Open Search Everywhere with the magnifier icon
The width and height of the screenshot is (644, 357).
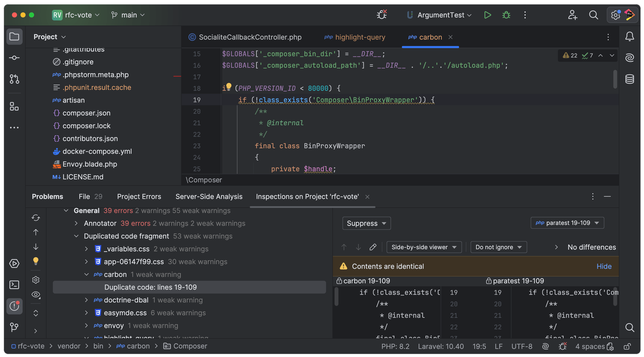[594, 15]
